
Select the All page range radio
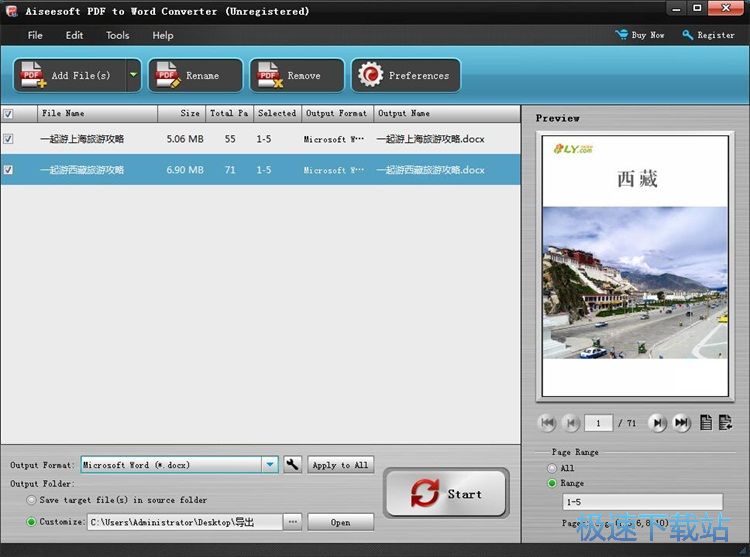(x=552, y=468)
